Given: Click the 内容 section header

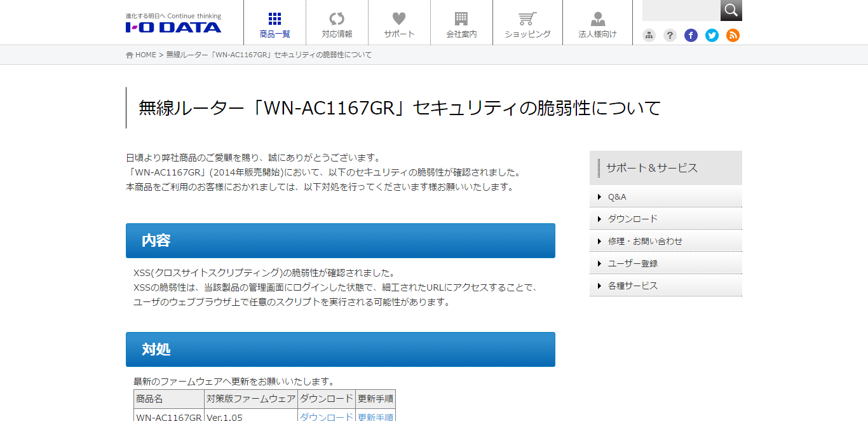Looking at the screenshot, I should pos(341,240).
